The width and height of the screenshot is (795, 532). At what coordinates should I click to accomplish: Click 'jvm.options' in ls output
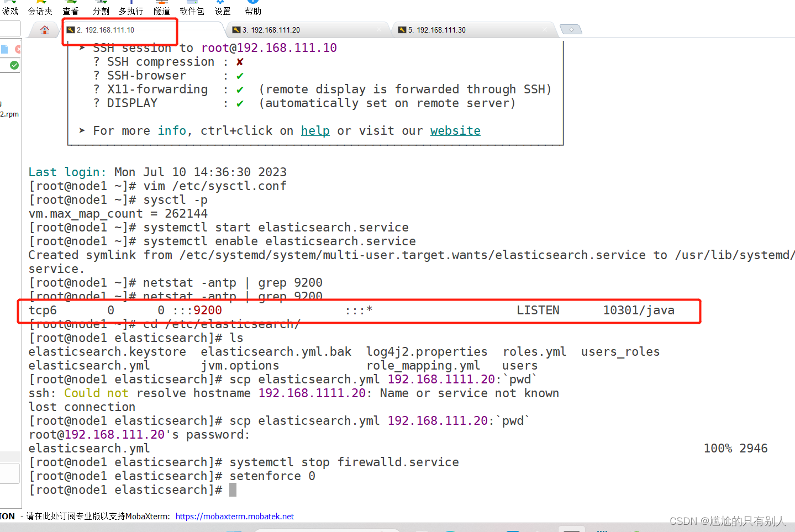tap(240, 366)
